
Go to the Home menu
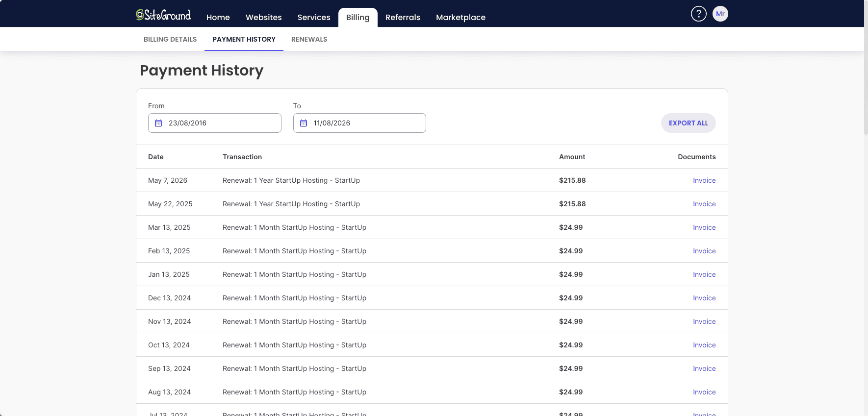(218, 17)
